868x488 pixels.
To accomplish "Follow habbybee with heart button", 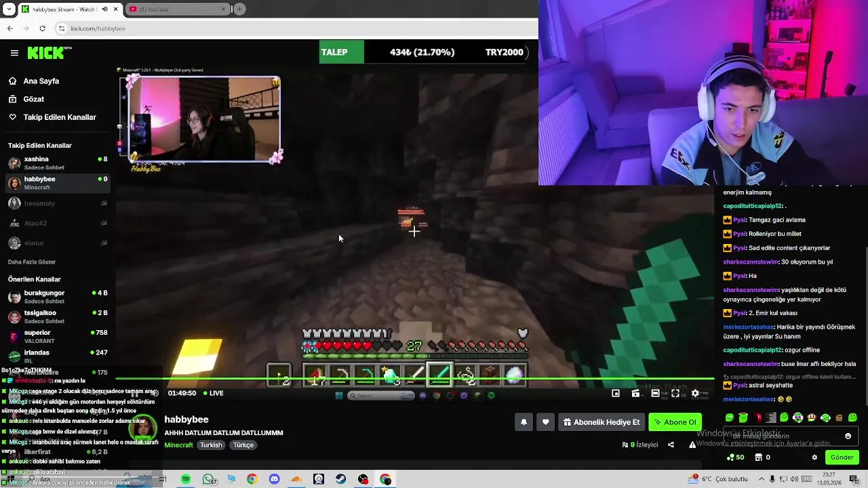I will point(546,422).
